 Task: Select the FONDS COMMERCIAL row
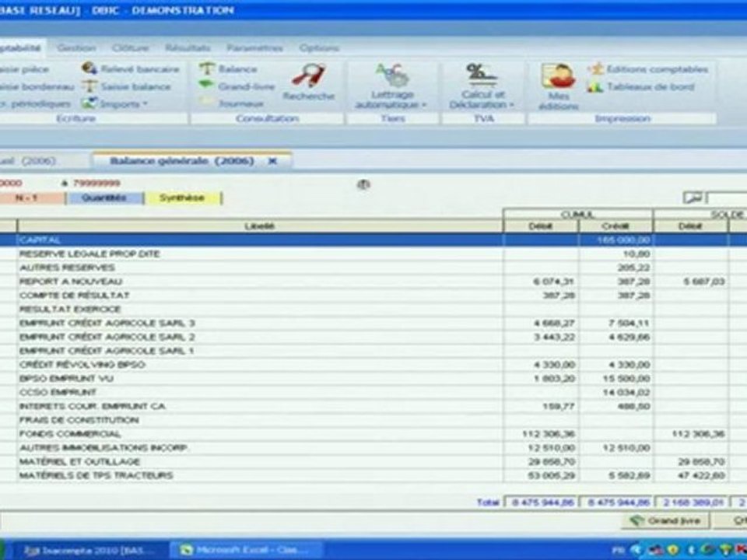coord(373,433)
